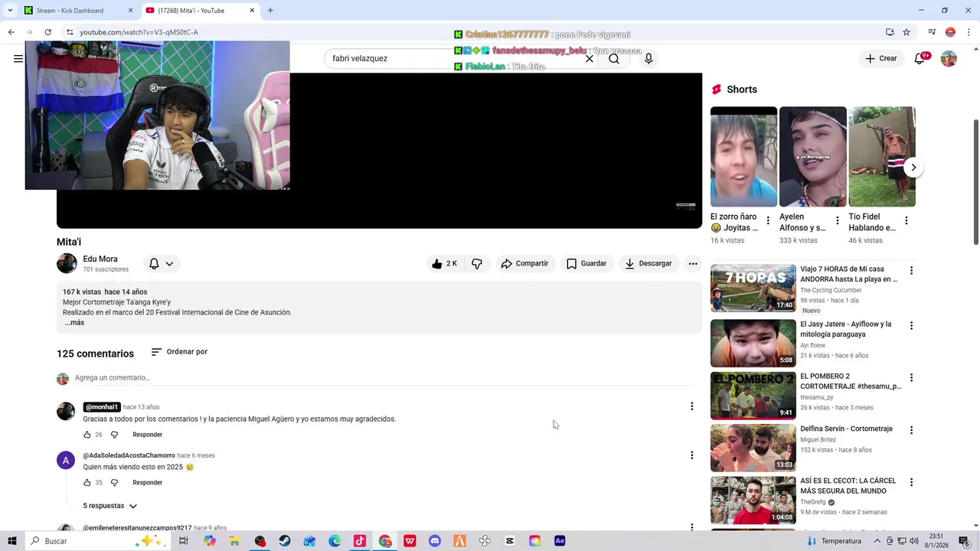Click the taskbar Buscar search box
This screenshot has width=980, height=551.
coord(96,541)
